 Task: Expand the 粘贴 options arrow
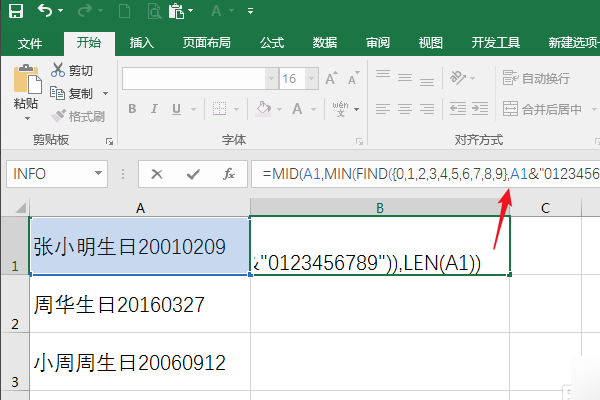click(x=27, y=119)
